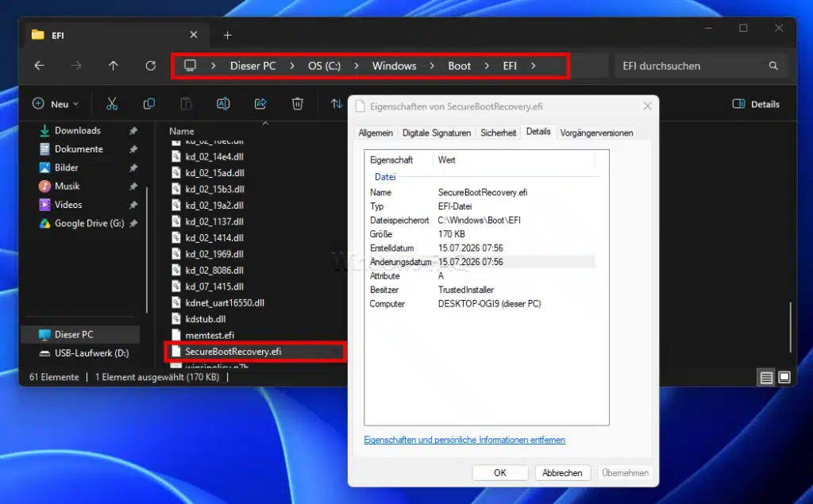The height and width of the screenshot is (504, 813).
Task: Refresh the EFI folder view
Action: 150,66
